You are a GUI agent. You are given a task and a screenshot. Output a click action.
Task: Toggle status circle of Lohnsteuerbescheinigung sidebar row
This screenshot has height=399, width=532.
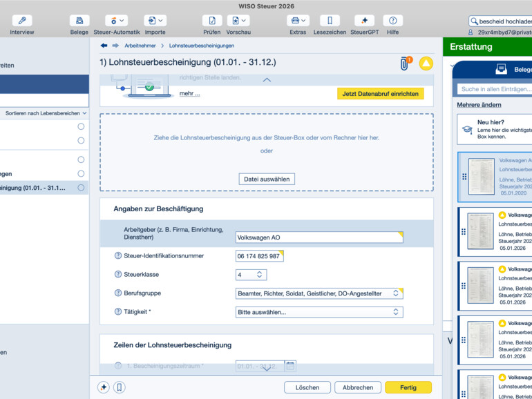[x=81, y=188]
